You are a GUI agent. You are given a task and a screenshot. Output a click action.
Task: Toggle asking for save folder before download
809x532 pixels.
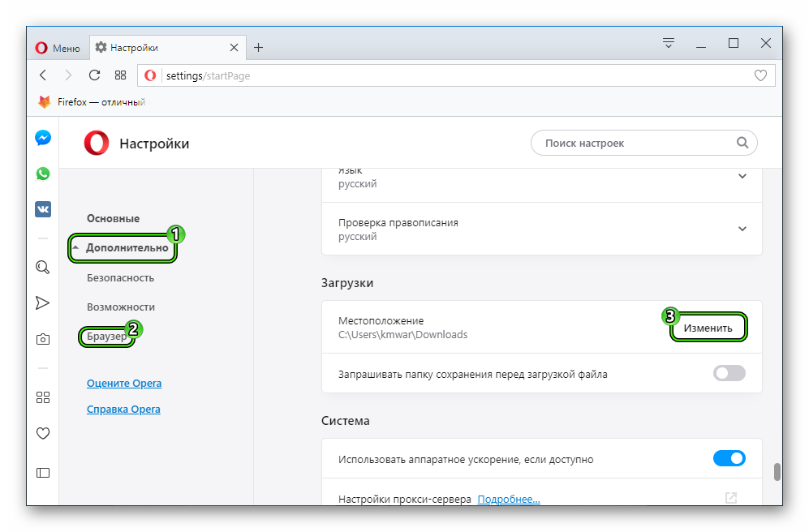pos(729,373)
